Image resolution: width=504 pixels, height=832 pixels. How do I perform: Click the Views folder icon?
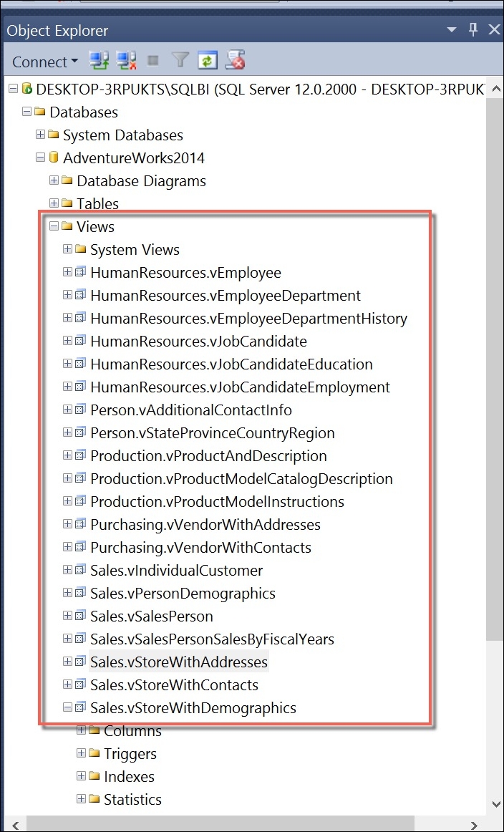67,226
